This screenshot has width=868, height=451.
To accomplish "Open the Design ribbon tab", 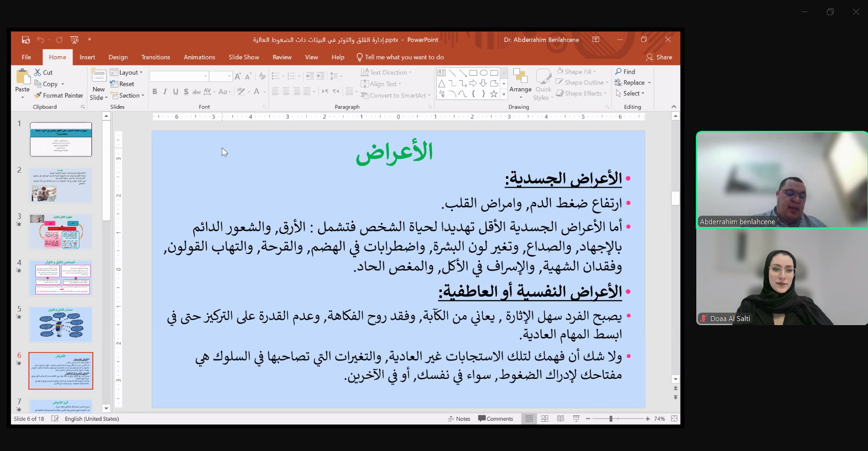I will pyautogui.click(x=118, y=57).
